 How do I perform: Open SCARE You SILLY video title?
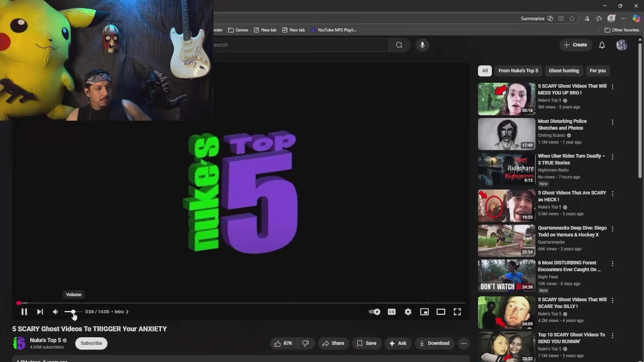(x=572, y=303)
